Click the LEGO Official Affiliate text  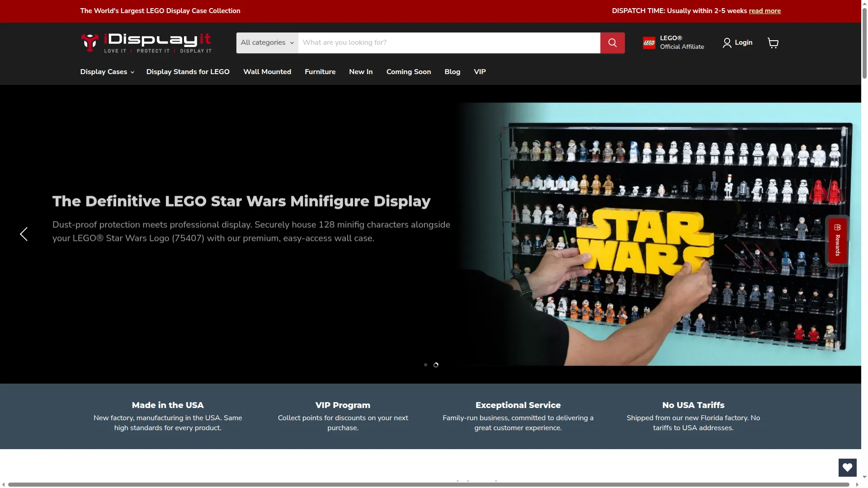(682, 42)
